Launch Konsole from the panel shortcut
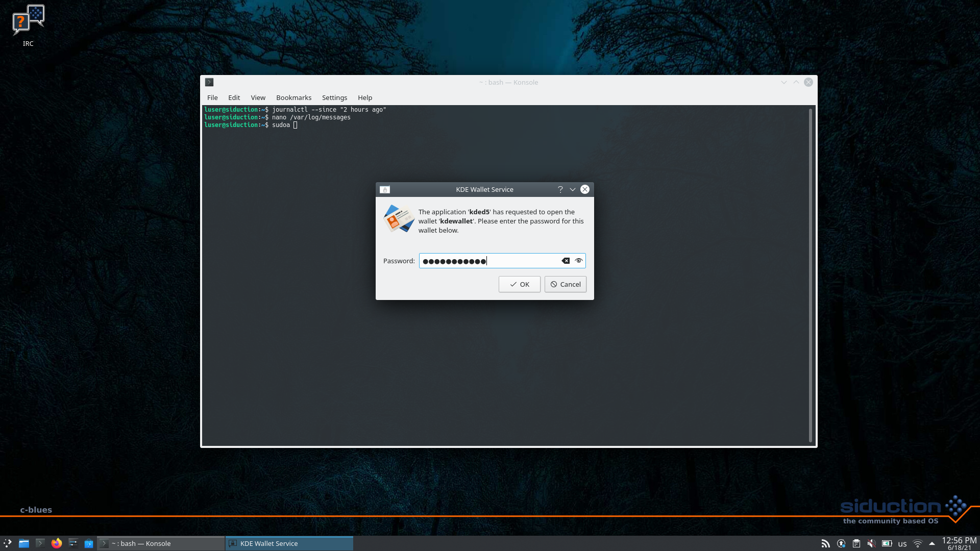Viewport: 980px width, 551px height. coord(40,543)
